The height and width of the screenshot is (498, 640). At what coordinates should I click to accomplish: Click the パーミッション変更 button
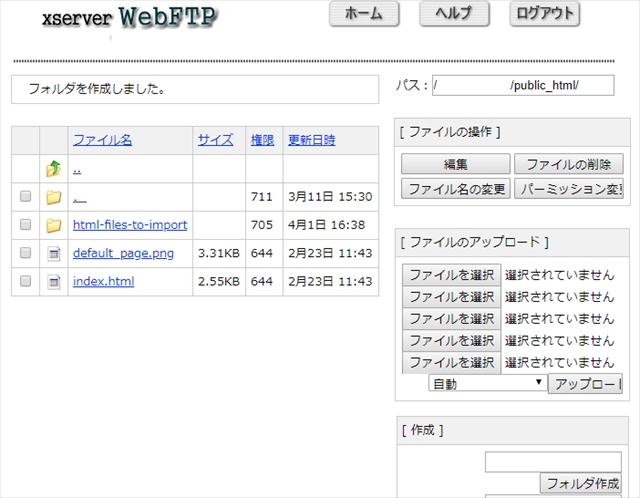tap(569, 189)
